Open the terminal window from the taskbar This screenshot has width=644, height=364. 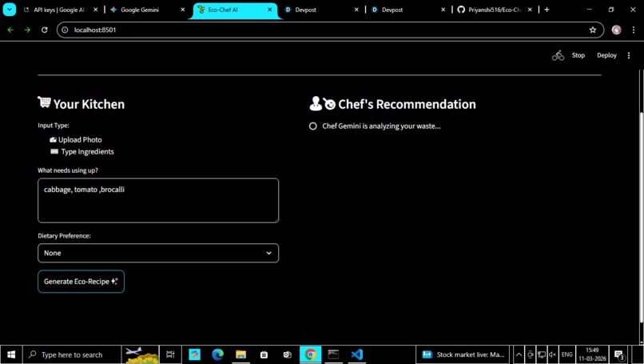[x=333, y=354]
